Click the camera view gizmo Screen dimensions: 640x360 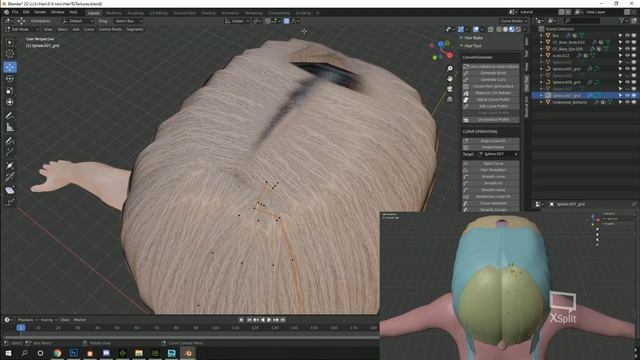[x=449, y=89]
